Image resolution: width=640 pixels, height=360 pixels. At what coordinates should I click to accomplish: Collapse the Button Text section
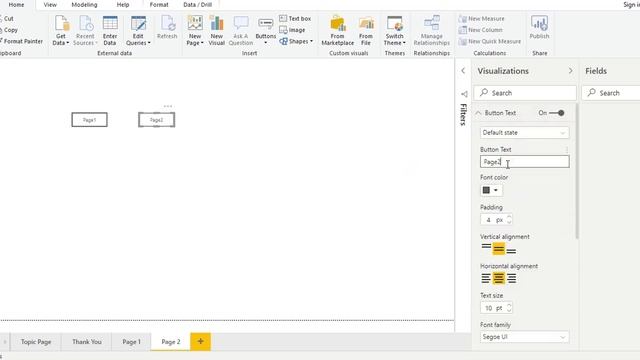pyautogui.click(x=478, y=113)
